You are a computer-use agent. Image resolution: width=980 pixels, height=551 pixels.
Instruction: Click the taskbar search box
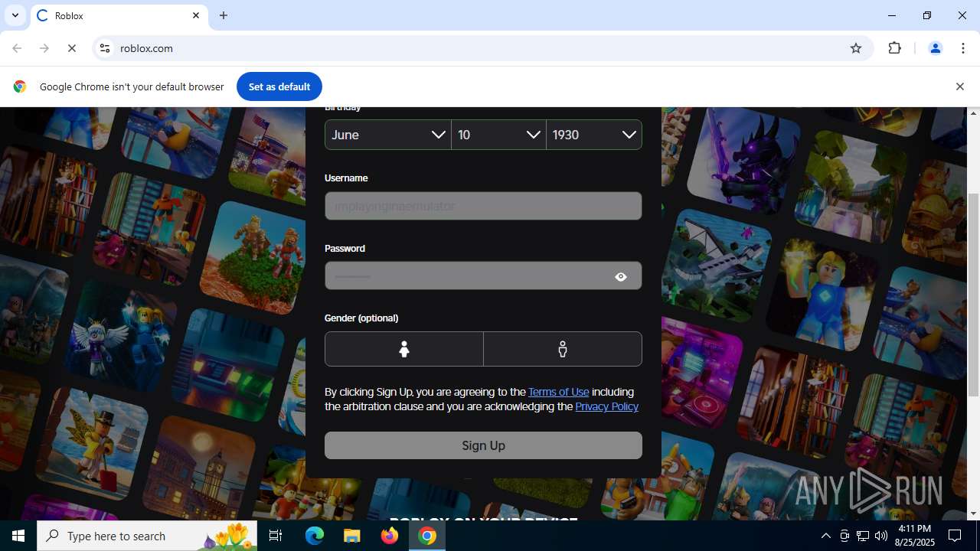[x=147, y=536]
